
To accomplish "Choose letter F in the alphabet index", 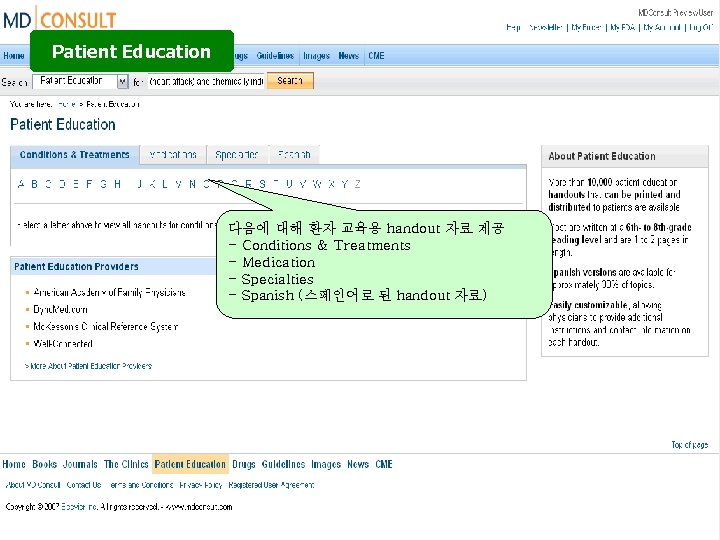I will coord(89,185).
